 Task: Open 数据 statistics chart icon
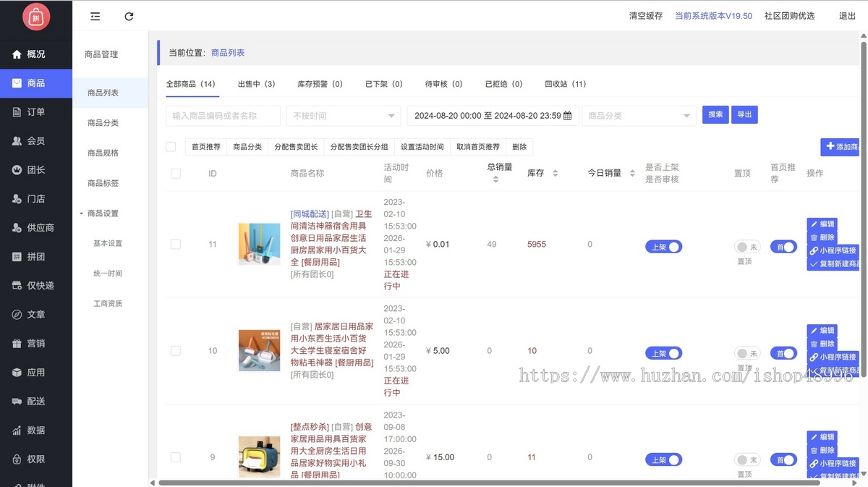point(17,431)
